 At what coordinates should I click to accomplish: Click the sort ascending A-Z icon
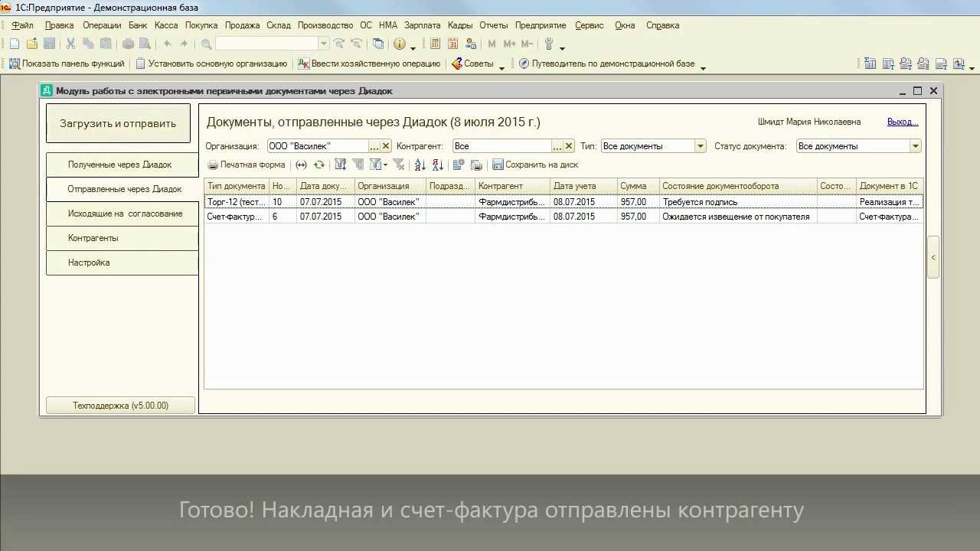click(420, 165)
